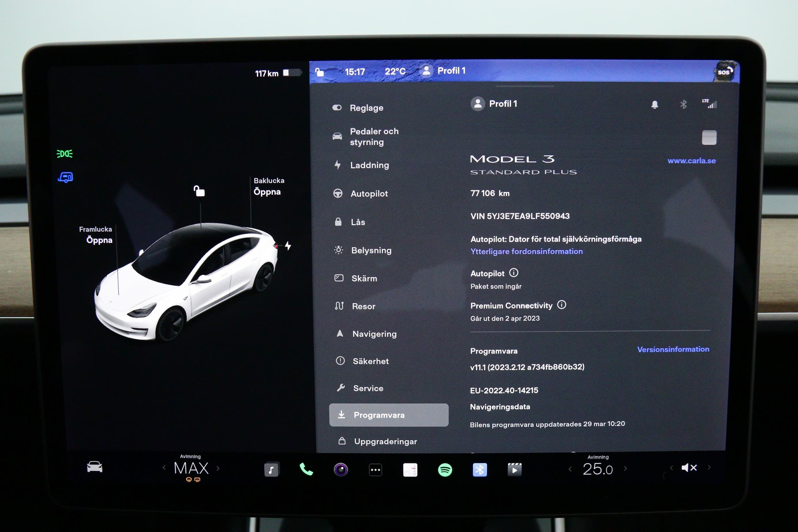Image resolution: width=798 pixels, height=532 pixels.
Task: Tap the SOS airbag icon in the top bar
Action: (x=726, y=71)
